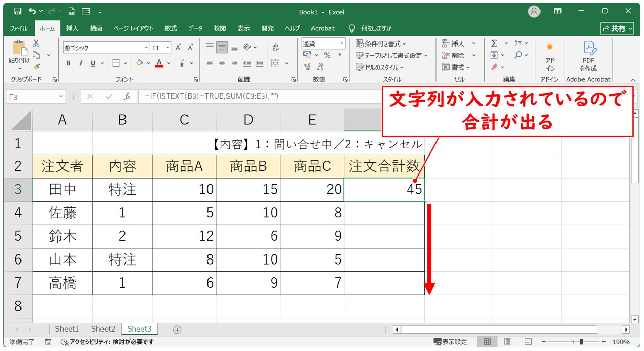The image size is (644, 351).
Task: Switch to the Sheet1 worksheet tab
Action: (x=67, y=329)
